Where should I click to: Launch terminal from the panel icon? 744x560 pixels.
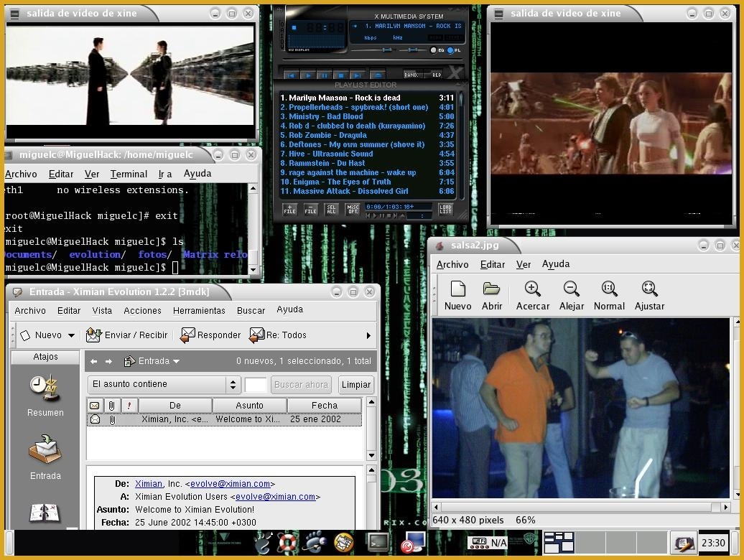[378, 543]
